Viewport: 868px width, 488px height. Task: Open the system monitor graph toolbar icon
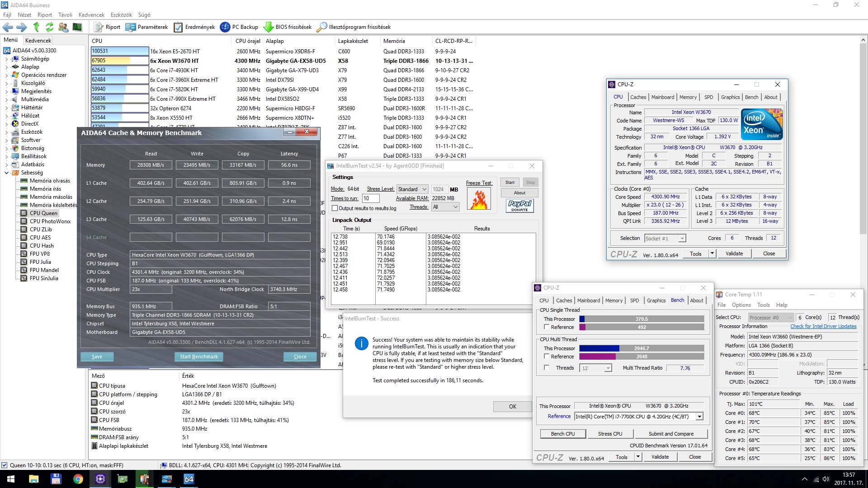pyautogui.click(x=77, y=27)
